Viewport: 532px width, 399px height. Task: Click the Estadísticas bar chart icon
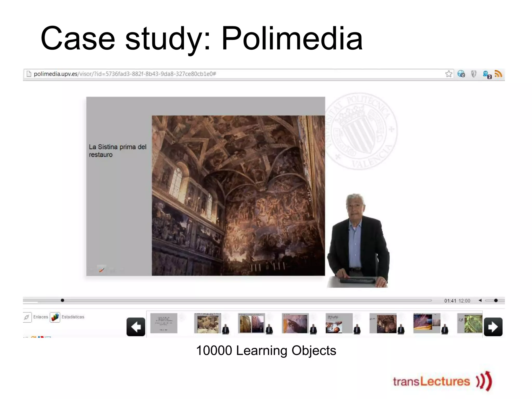click(55, 317)
